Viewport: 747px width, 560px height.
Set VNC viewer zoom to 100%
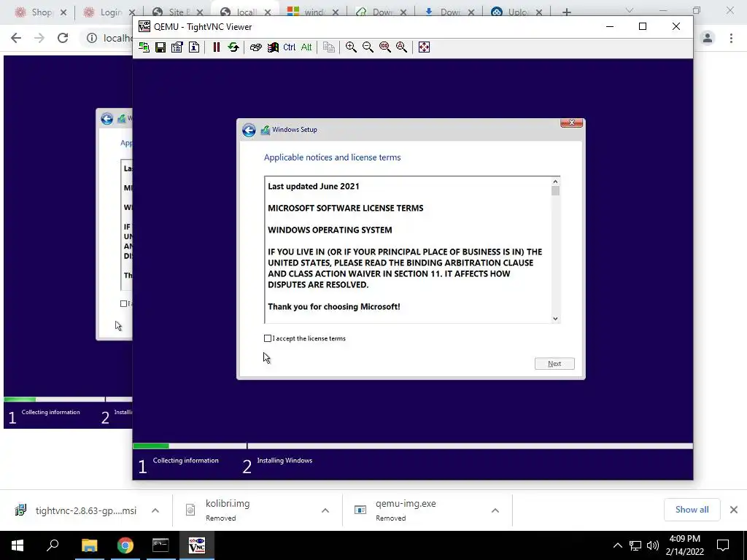(385, 47)
